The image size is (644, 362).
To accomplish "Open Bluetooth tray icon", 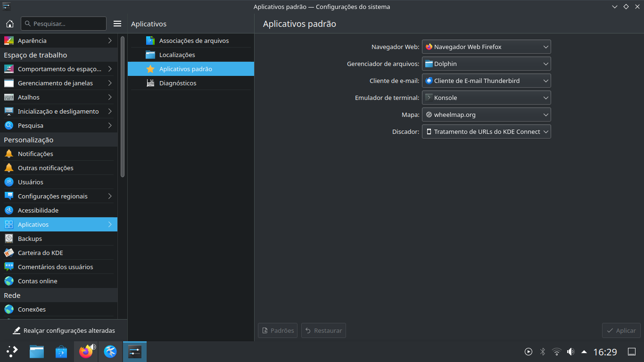I will [x=542, y=352].
